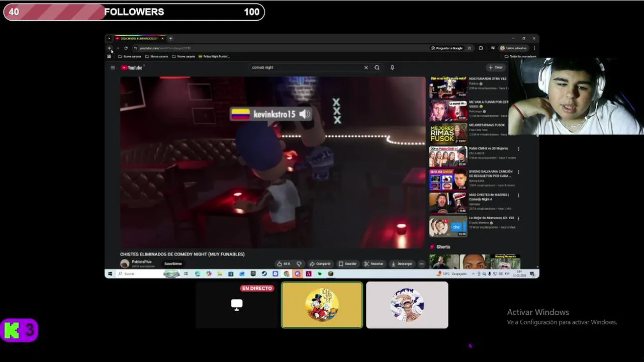Click the video player area
Screen dimensions: 644x362
272,162
